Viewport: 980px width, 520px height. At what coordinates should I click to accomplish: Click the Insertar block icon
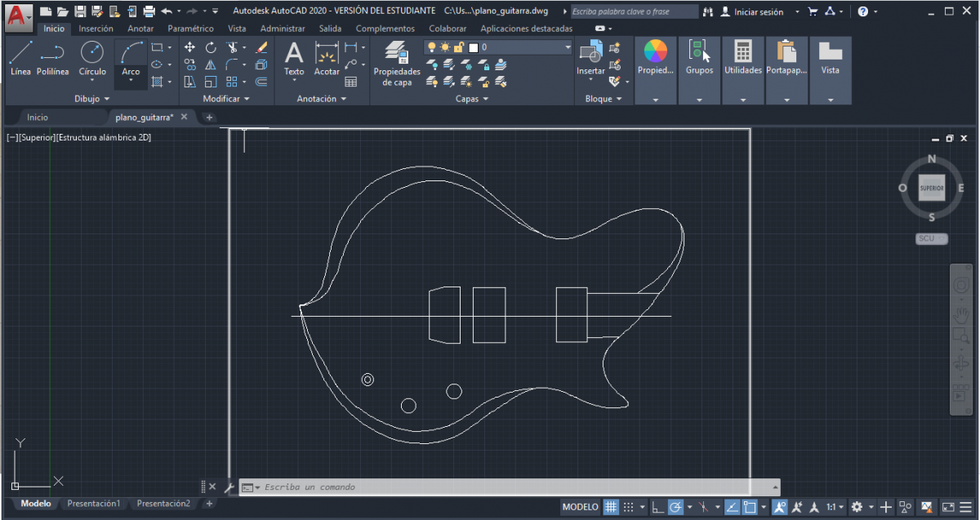(590, 54)
